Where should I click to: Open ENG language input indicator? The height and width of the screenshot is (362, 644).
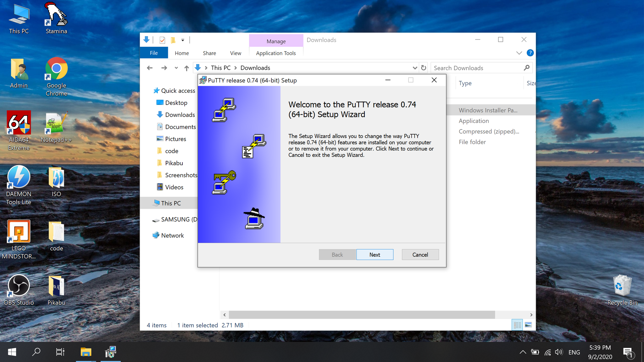(x=574, y=352)
